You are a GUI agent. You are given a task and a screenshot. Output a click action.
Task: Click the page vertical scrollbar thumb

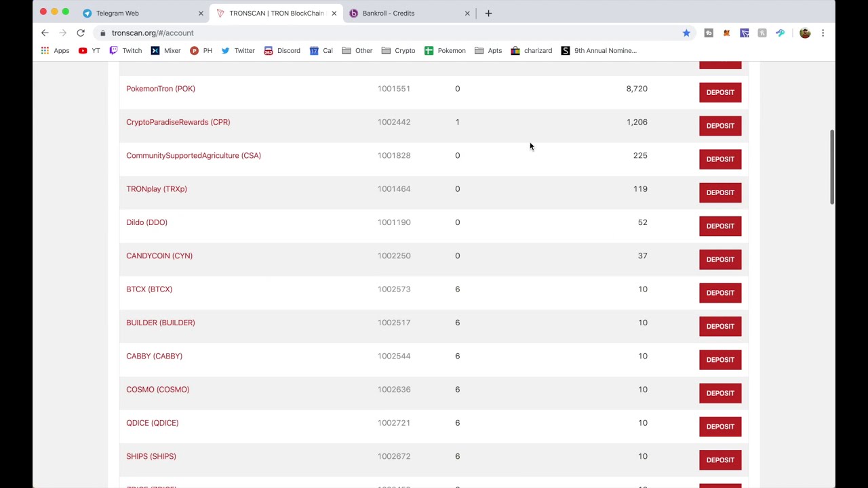click(831, 166)
